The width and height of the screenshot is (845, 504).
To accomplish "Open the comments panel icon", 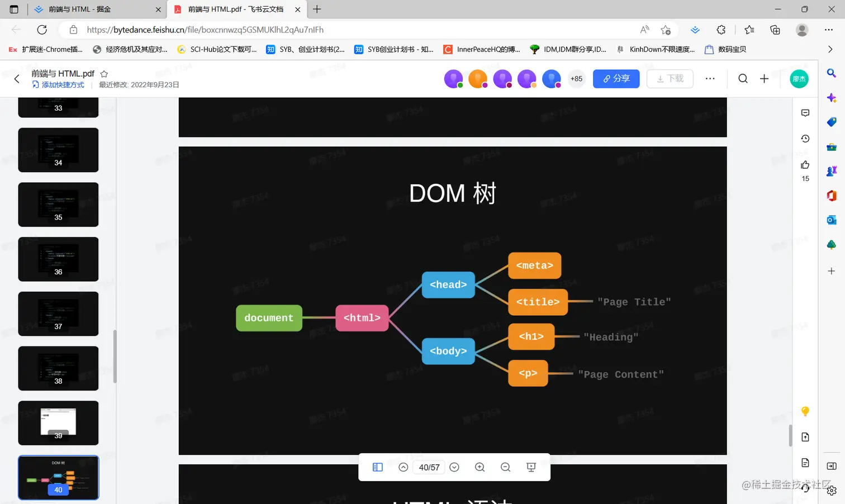I will pyautogui.click(x=805, y=113).
